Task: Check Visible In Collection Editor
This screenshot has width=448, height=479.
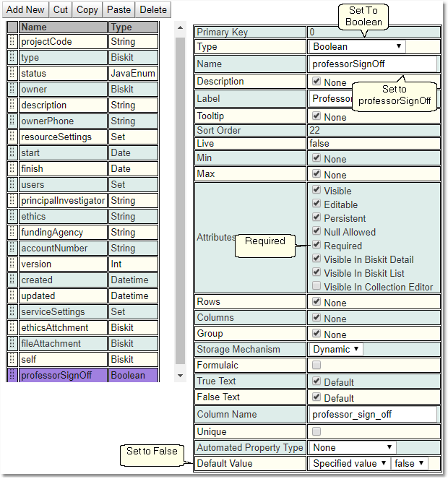Action: pos(316,287)
